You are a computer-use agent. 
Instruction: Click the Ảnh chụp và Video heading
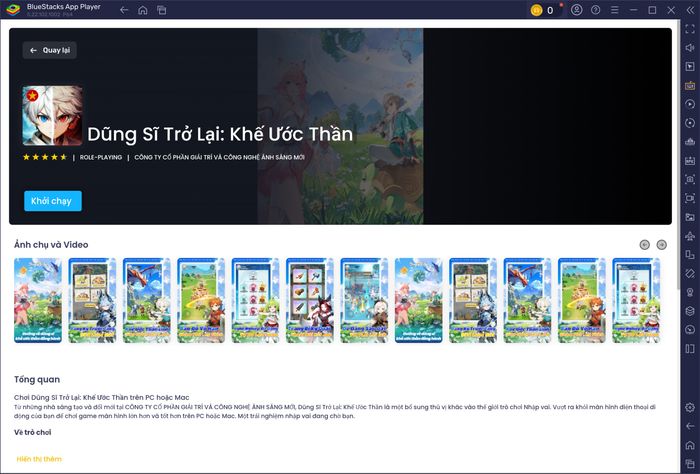[51, 245]
